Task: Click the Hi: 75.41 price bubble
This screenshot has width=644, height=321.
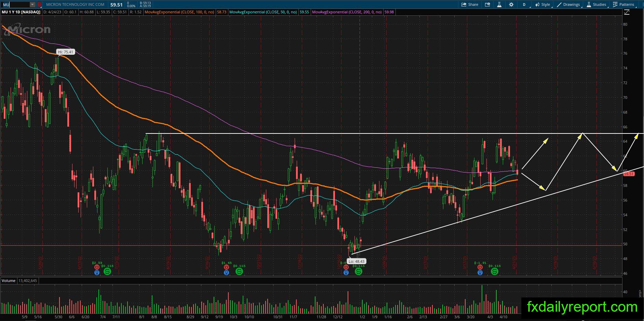Action: [x=65, y=52]
